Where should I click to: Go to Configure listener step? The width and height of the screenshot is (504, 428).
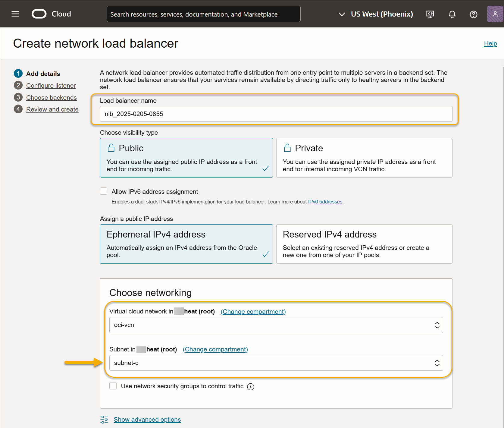[x=51, y=86]
